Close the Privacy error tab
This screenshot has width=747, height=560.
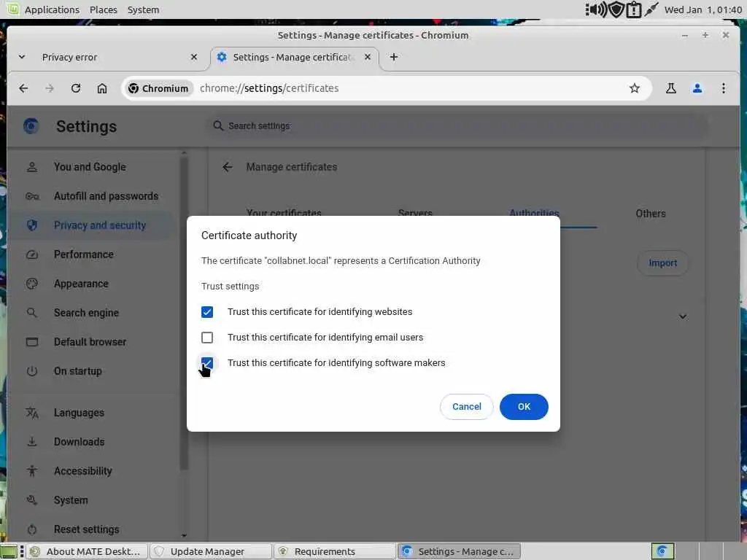tap(194, 57)
